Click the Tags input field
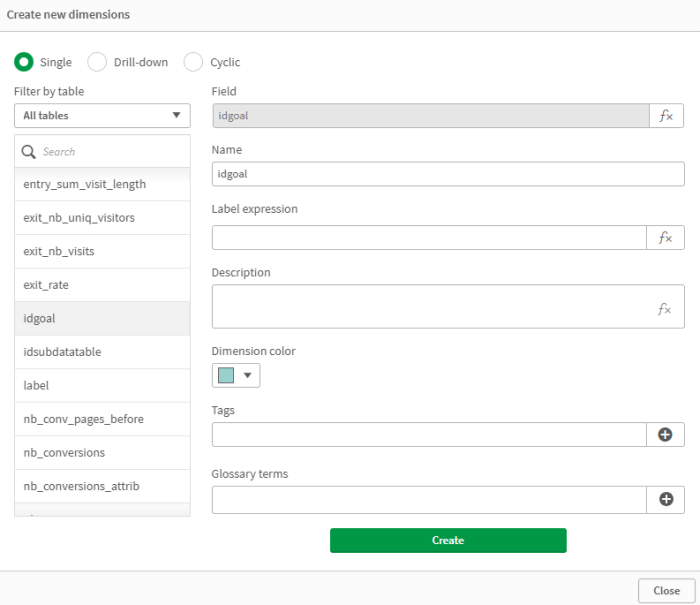700x605 pixels. [x=429, y=434]
